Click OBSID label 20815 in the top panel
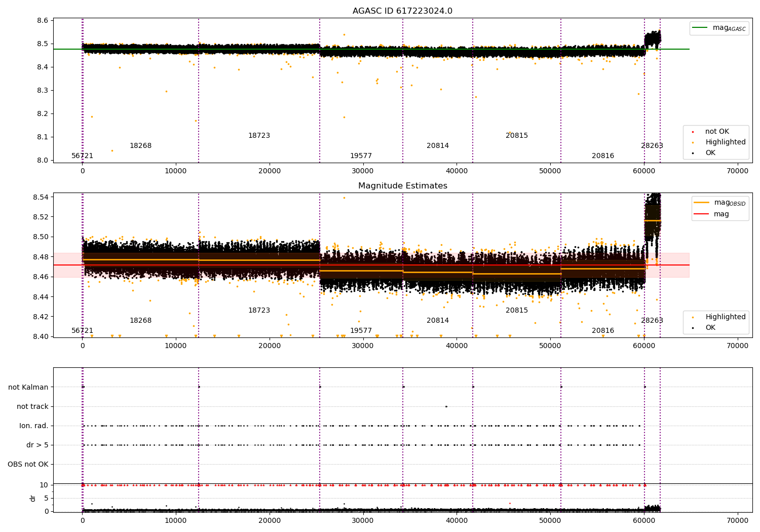This screenshot has height=532, width=760. (517, 136)
